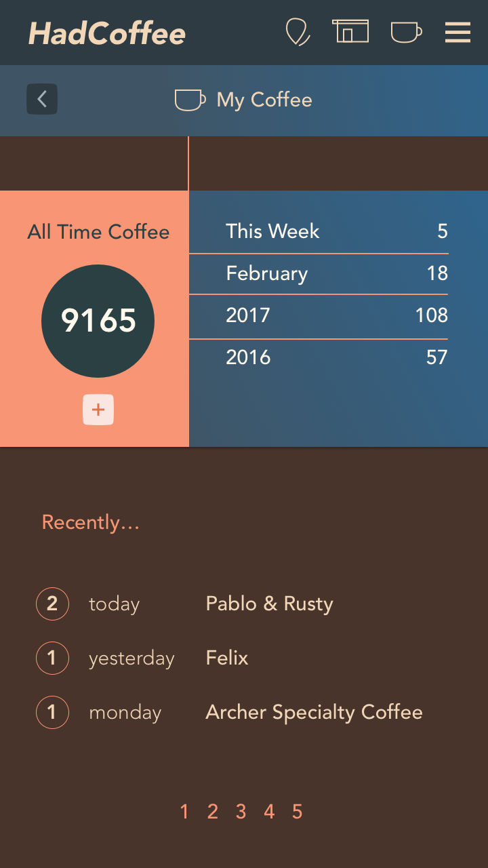Screen dimensions: 488x868
Task: Click the 9165 all-time coffee counter
Action: point(98,321)
